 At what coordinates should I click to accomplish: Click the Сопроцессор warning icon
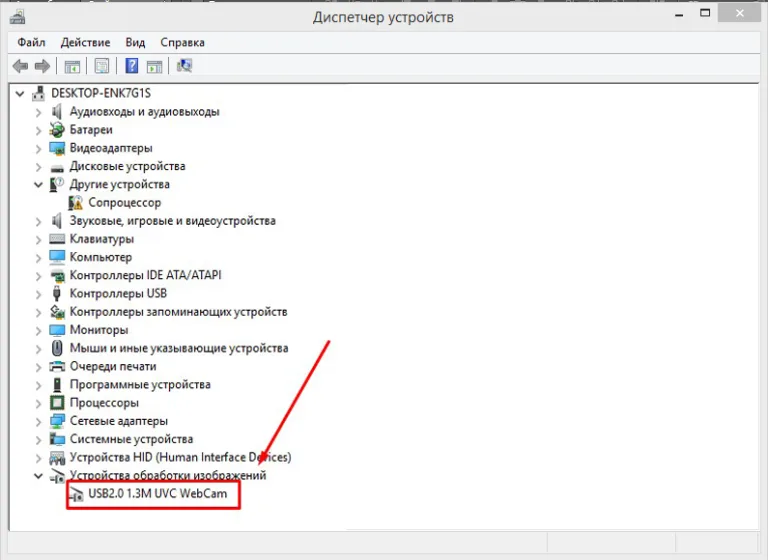[75, 202]
